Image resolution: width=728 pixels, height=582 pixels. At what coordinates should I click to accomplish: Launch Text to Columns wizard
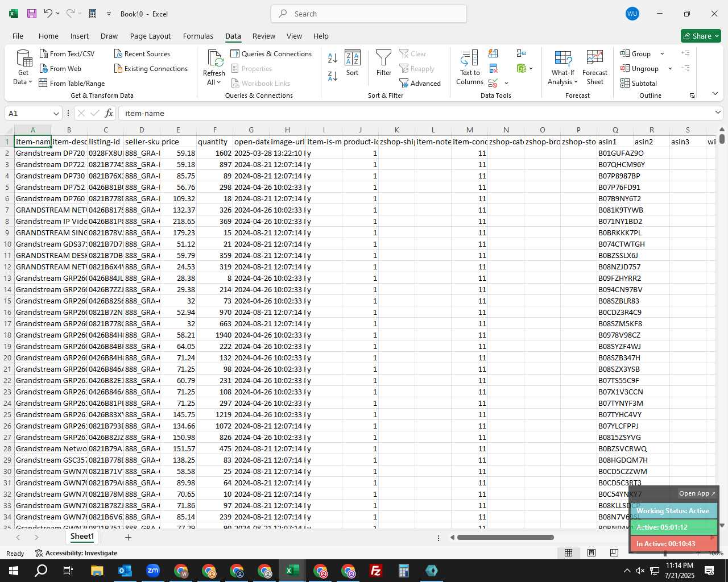coord(470,68)
